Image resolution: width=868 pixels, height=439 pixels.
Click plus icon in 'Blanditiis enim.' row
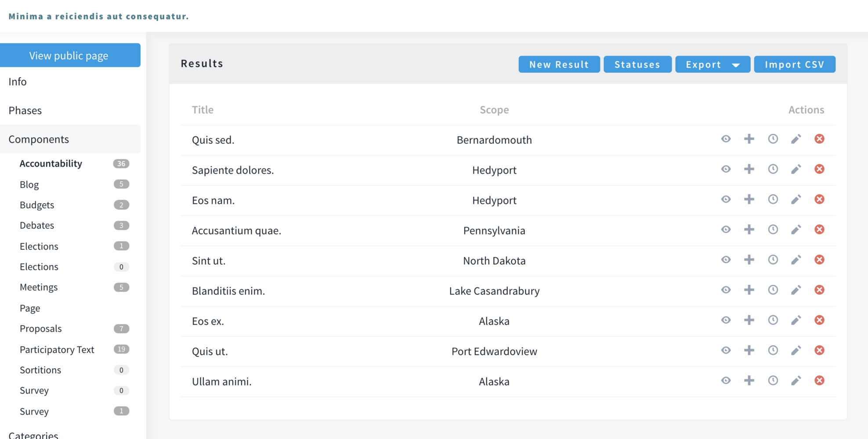tap(749, 290)
